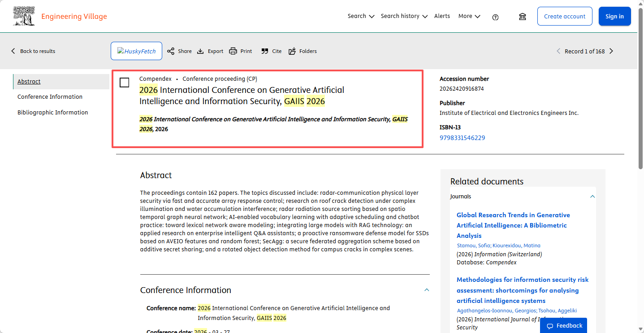The height and width of the screenshot is (333, 644).
Task: Go to the previous record arrow
Action: tap(558, 51)
